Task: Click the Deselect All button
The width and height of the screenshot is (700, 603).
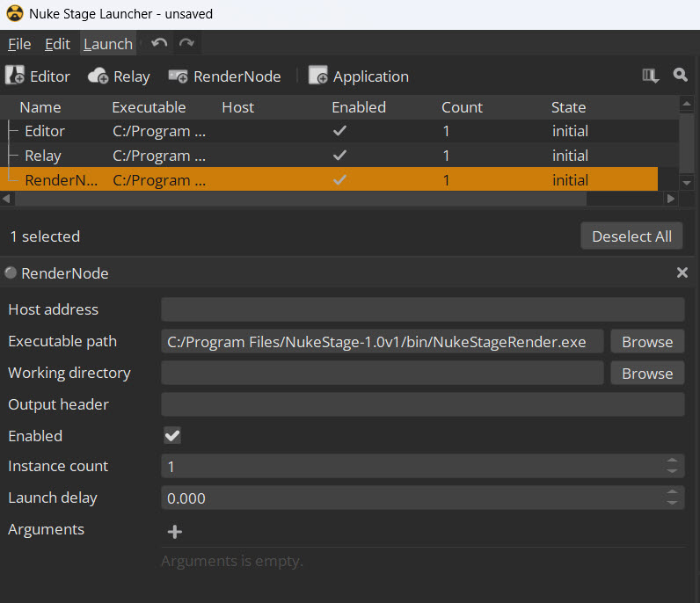Action: point(631,236)
